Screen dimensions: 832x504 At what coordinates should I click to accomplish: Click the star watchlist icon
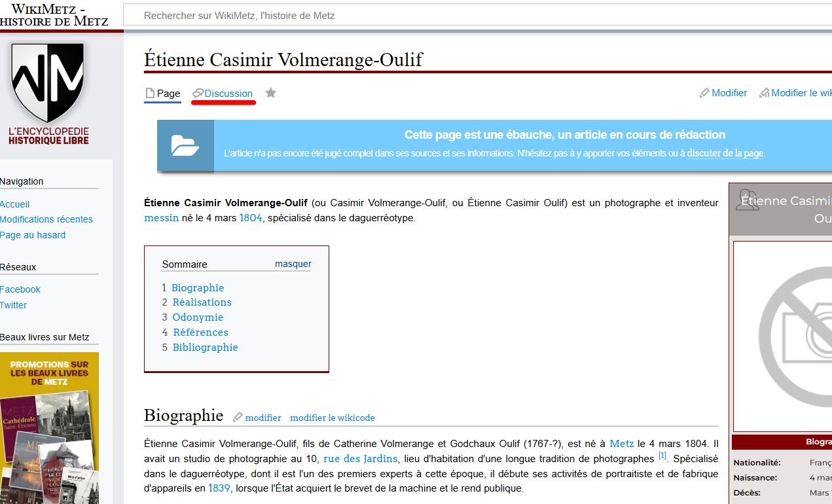click(270, 93)
